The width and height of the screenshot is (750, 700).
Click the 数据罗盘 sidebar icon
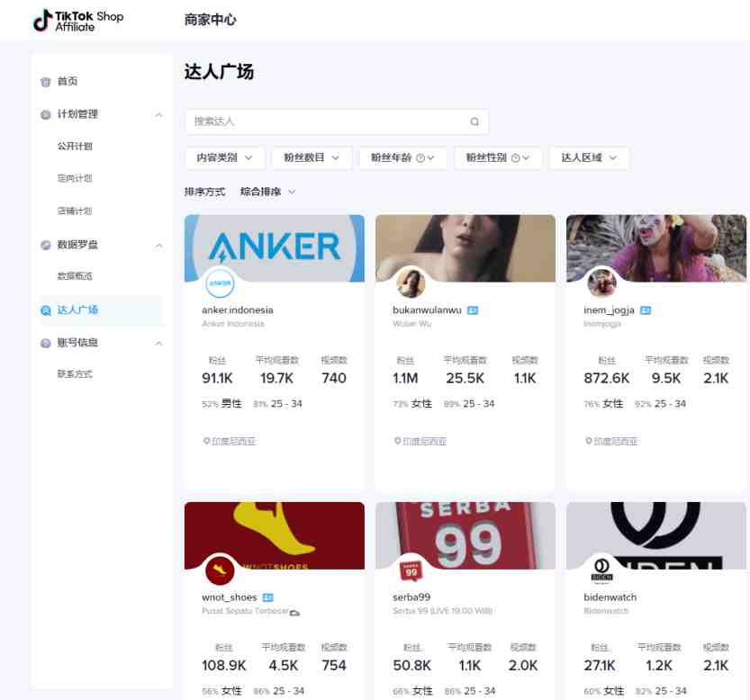[x=45, y=245]
